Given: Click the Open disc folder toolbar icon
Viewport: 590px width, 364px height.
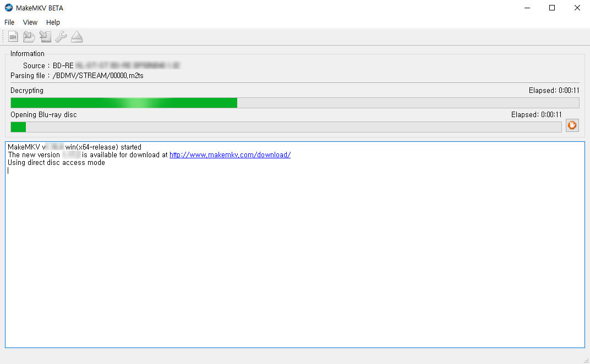Looking at the screenshot, I should coord(29,36).
